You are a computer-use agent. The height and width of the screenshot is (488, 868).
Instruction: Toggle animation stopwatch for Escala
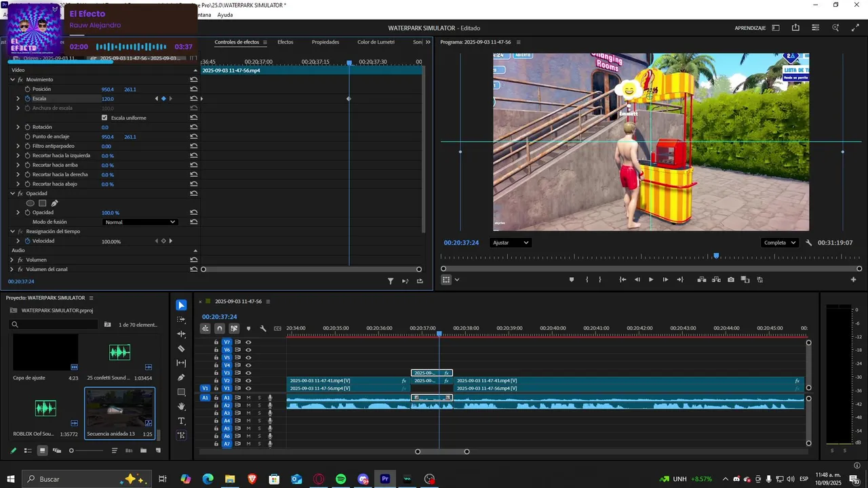(x=27, y=98)
